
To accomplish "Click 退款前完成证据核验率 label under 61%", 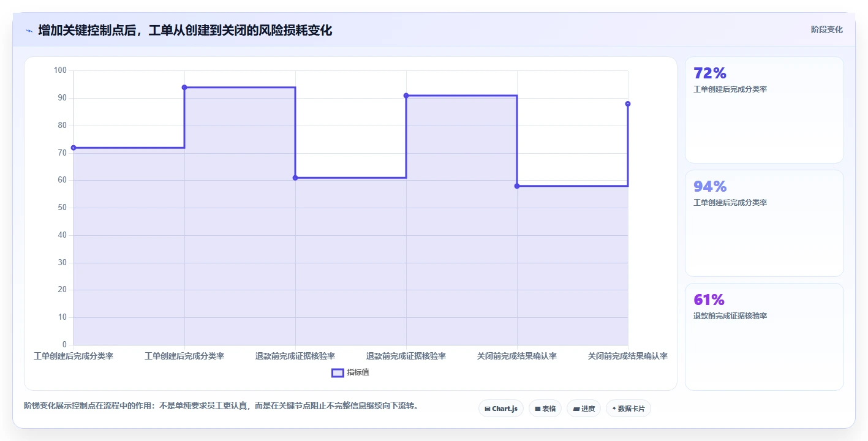I will 730,316.
